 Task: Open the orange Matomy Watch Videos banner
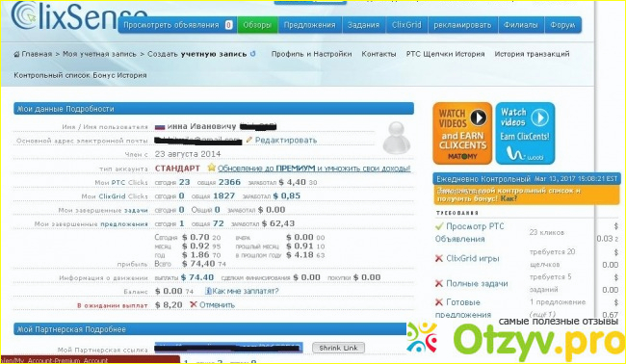click(462, 133)
